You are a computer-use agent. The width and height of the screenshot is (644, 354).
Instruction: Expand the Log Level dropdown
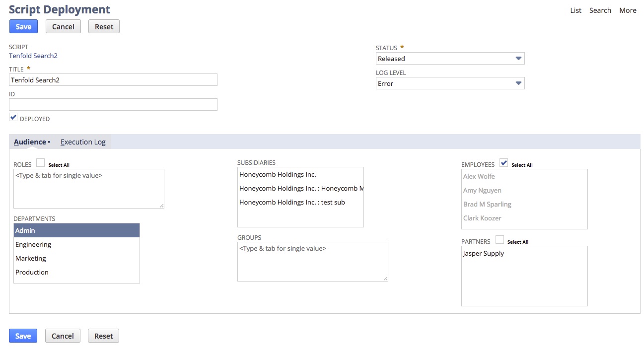(449, 83)
